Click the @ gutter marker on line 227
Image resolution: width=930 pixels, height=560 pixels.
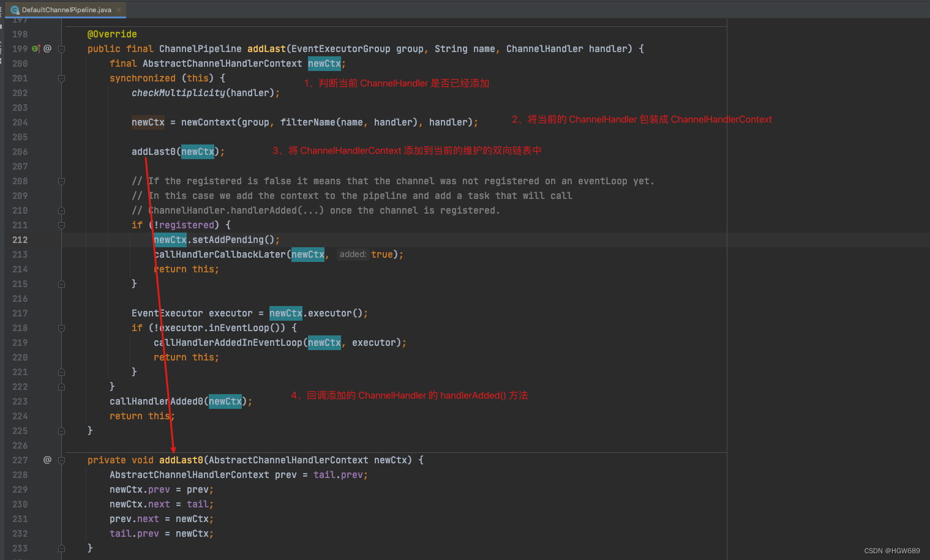point(47,460)
